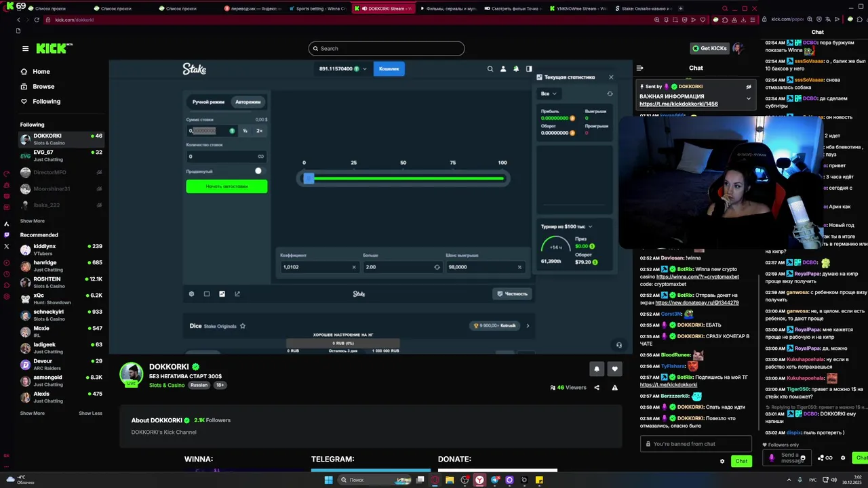The image size is (868, 488).
Task: Open Yandex browser taskbar icon
Action: [479, 480]
